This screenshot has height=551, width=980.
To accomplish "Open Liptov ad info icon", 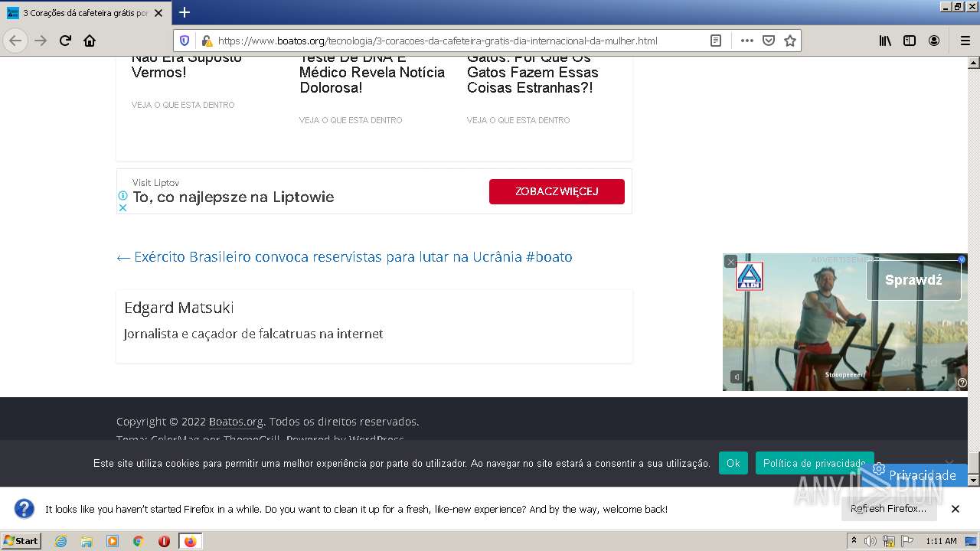I will 122,196.
